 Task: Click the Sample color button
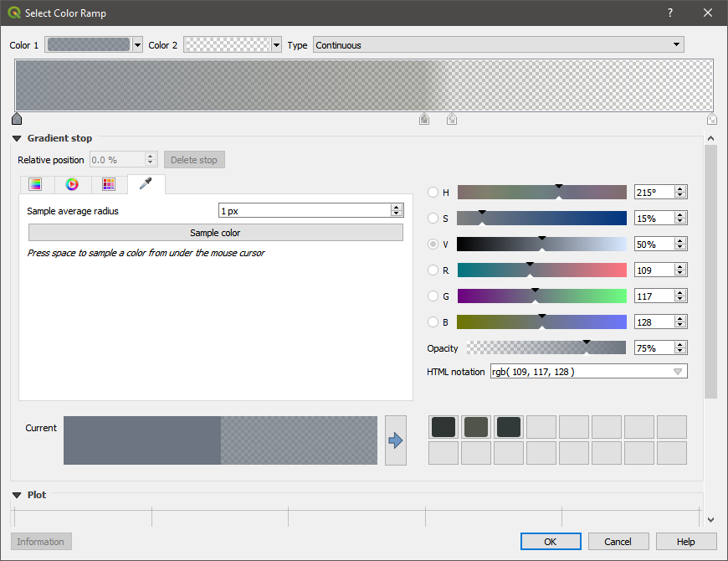215,233
